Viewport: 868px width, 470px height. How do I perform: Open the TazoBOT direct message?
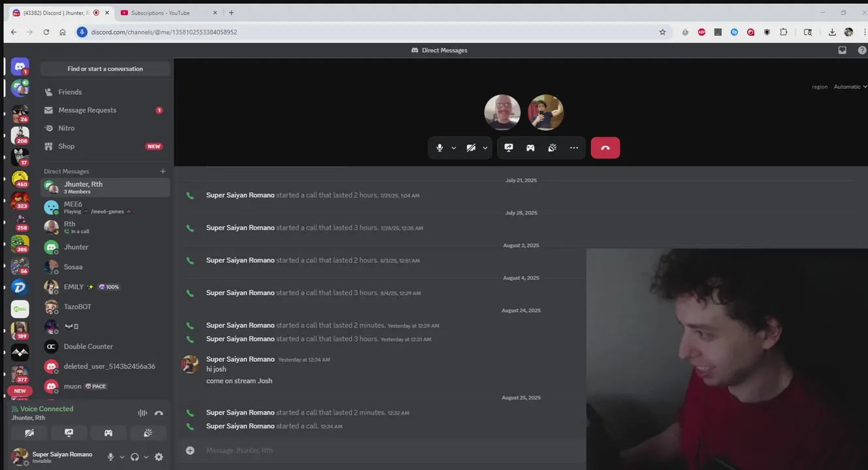tap(105, 307)
